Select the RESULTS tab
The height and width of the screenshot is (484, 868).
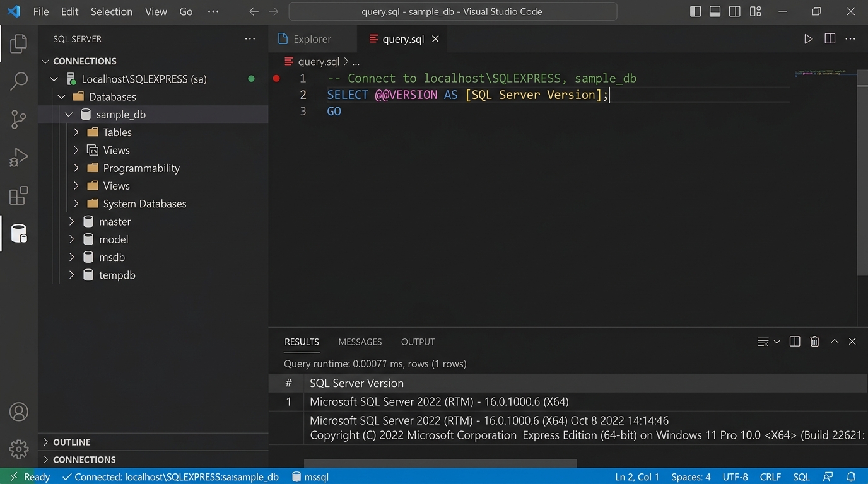[x=302, y=342]
